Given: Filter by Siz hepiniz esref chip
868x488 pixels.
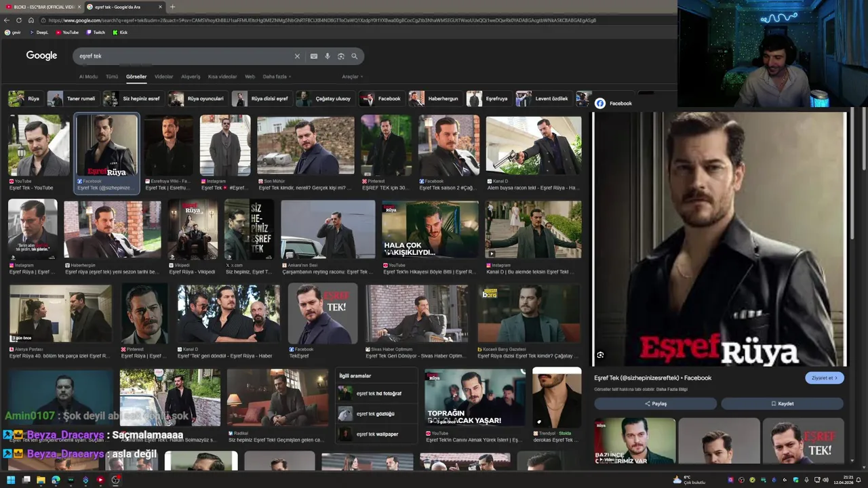Looking at the screenshot, I should (132, 98).
